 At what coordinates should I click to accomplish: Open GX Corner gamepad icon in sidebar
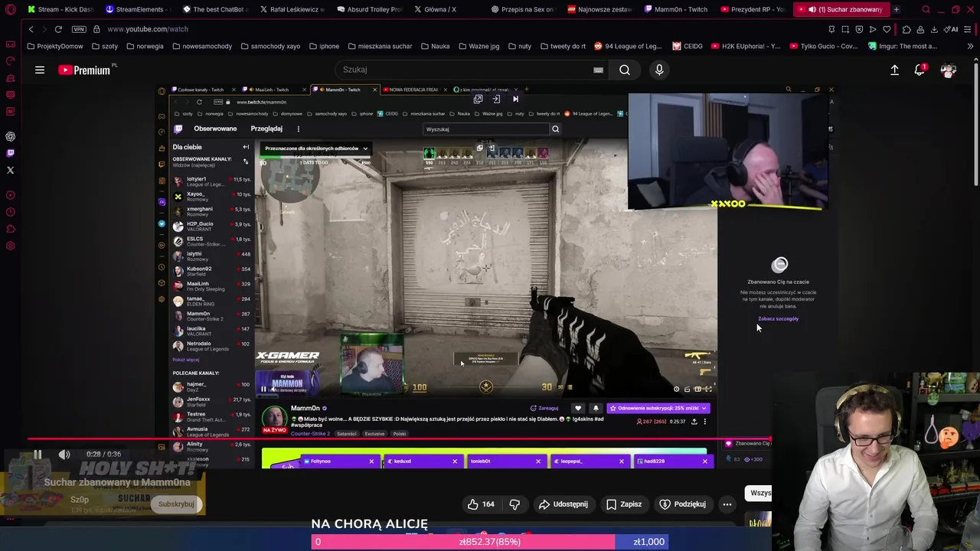[10, 44]
